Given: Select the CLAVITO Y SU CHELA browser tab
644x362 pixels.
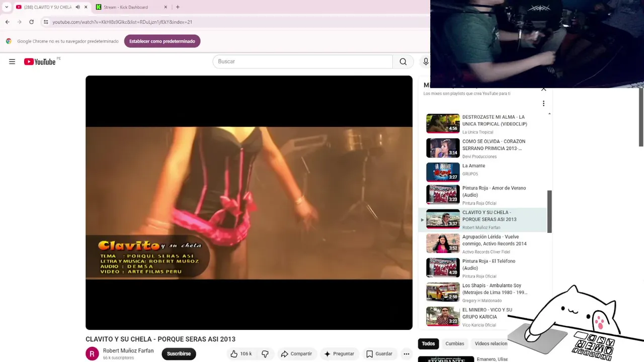Looking at the screenshot, I should [x=48, y=7].
